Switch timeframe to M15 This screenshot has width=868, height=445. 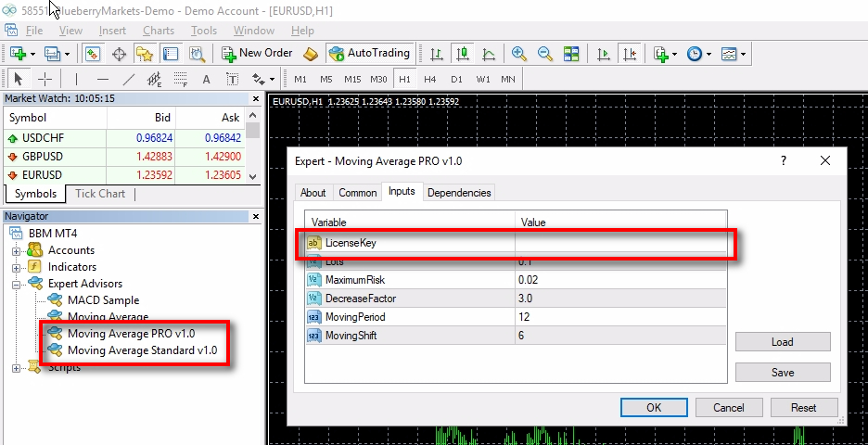point(352,79)
